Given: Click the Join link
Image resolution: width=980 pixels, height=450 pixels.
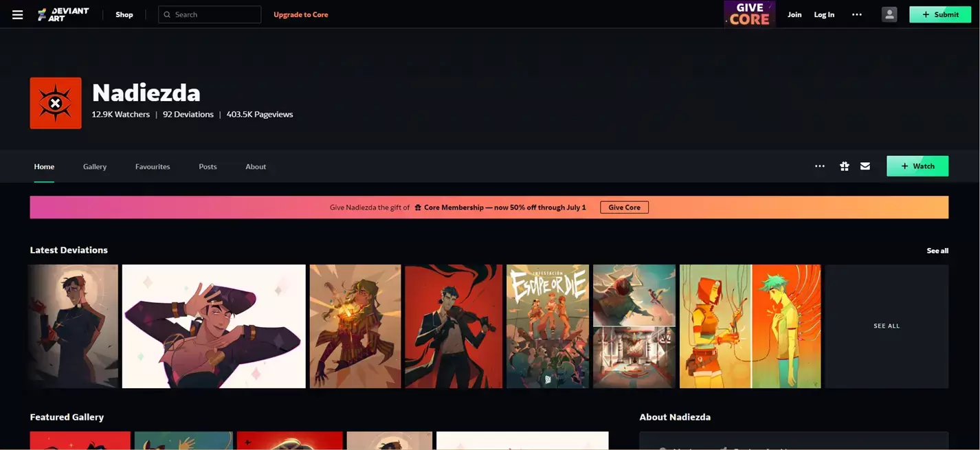Looking at the screenshot, I should [x=794, y=14].
